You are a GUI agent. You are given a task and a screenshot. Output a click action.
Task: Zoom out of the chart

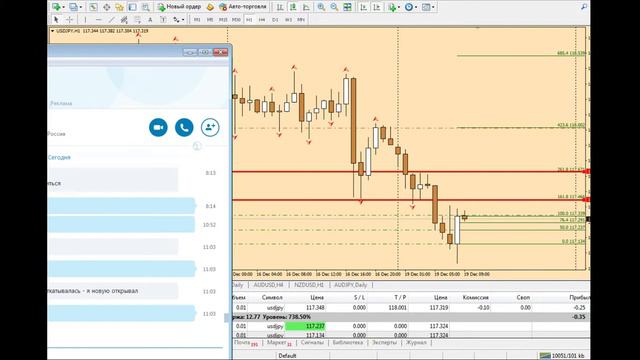coord(334,7)
